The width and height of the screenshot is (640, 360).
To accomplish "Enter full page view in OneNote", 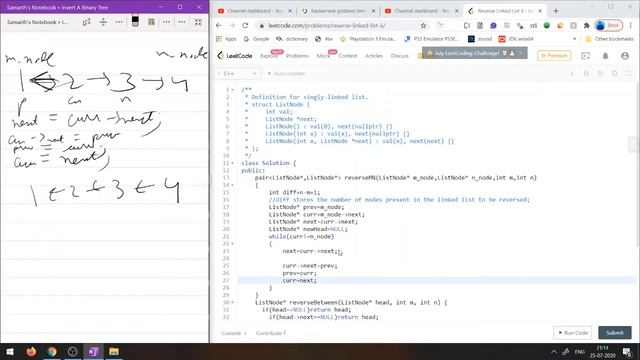I will (x=198, y=22).
